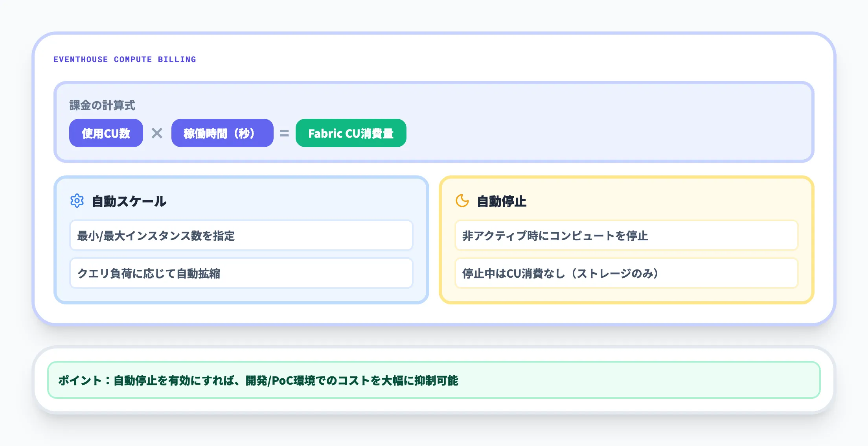Click the gear icon beside 自動スケール
The image size is (868, 446).
tap(77, 201)
